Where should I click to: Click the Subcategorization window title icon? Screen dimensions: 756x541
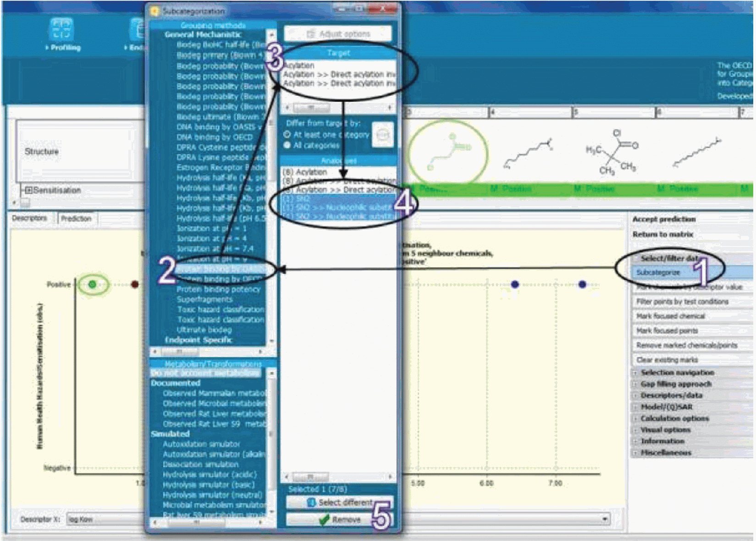tap(155, 11)
